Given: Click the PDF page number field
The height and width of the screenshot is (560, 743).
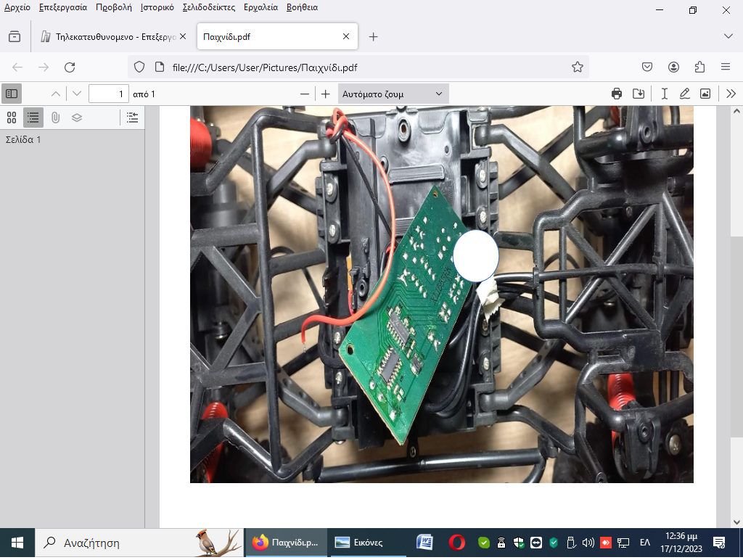Looking at the screenshot, I should click(109, 94).
